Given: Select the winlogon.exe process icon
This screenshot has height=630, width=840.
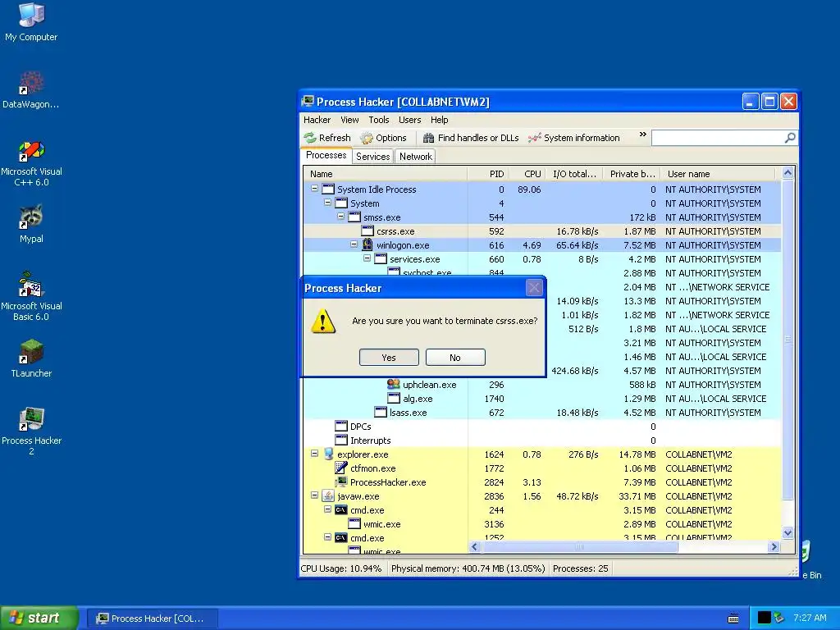Looking at the screenshot, I should pos(367,244).
